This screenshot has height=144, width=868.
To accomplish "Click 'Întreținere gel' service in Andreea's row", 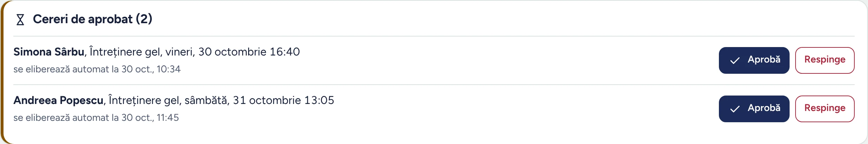I will 144,100.
